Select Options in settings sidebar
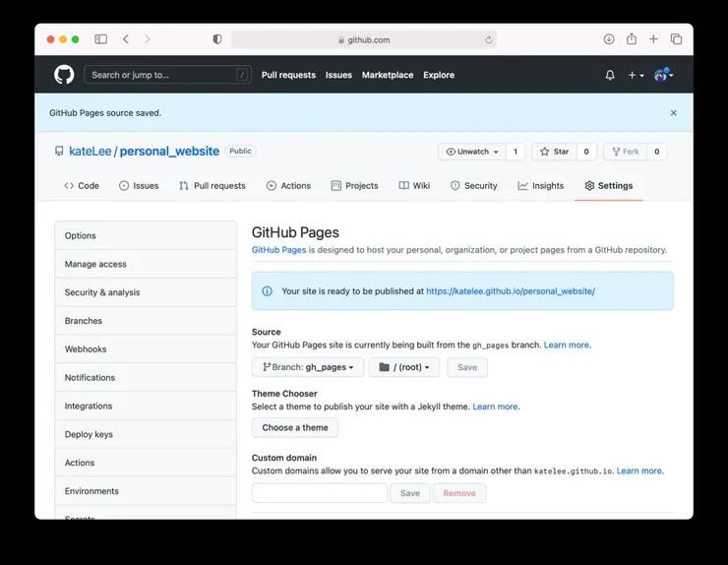Image resolution: width=728 pixels, height=565 pixels. pos(146,235)
